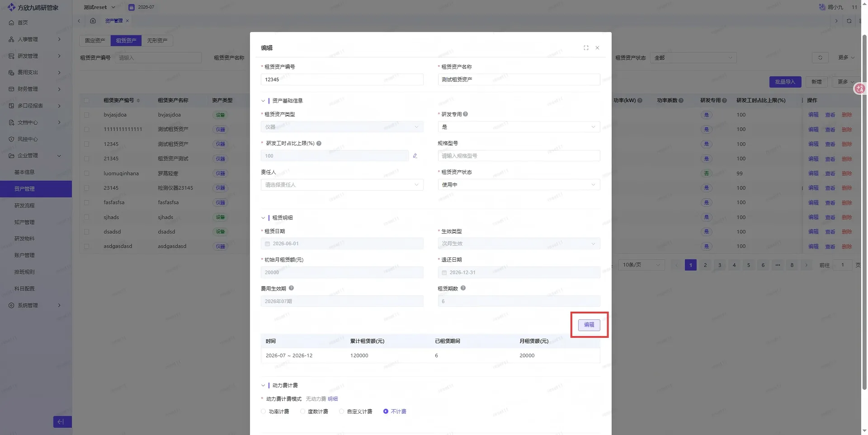
Task: Click the fullscreen icon in the edit dialog
Action: [586, 48]
